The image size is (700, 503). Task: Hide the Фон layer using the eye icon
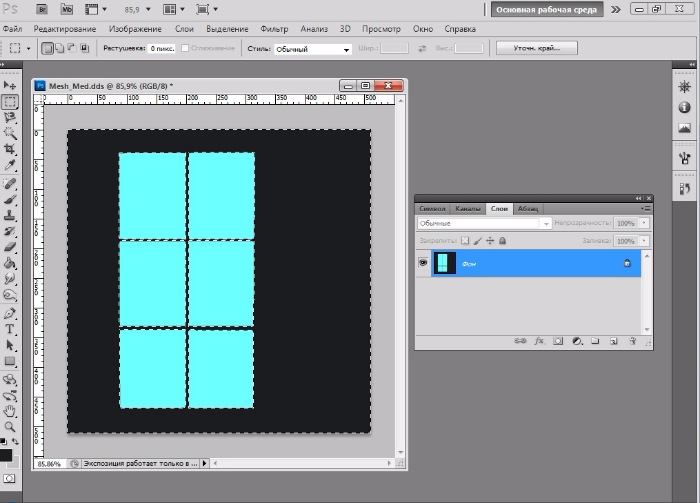click(x=423, y=262)
